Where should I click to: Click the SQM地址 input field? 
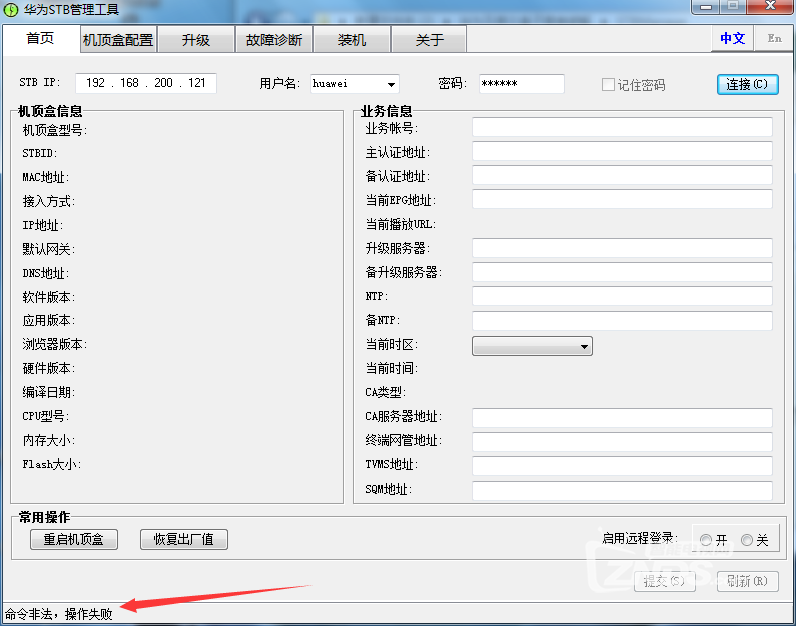point(622,490)
